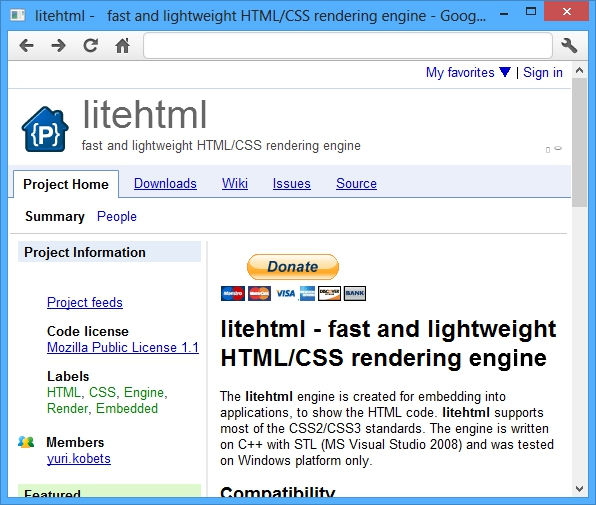Click the Render label

point(67,408)
